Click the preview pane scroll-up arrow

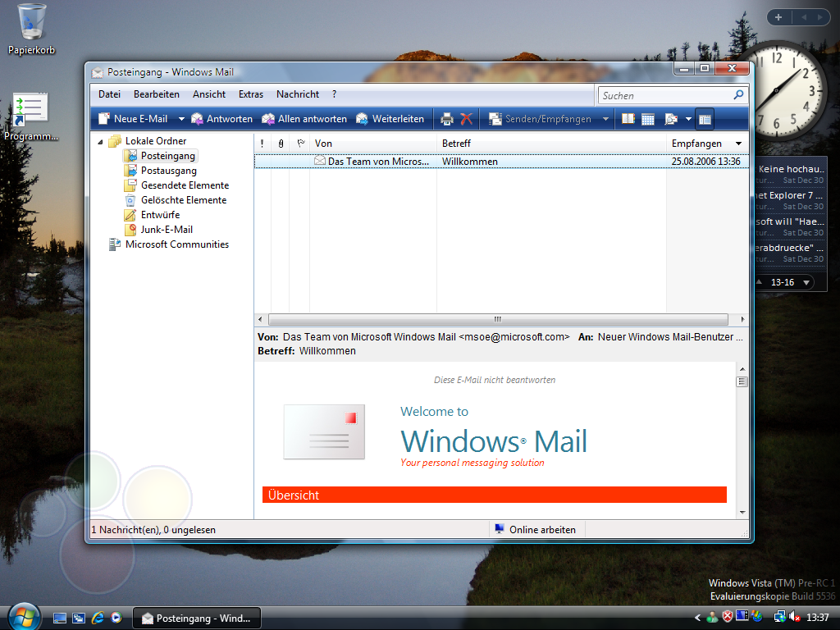[x=742, y=369]
